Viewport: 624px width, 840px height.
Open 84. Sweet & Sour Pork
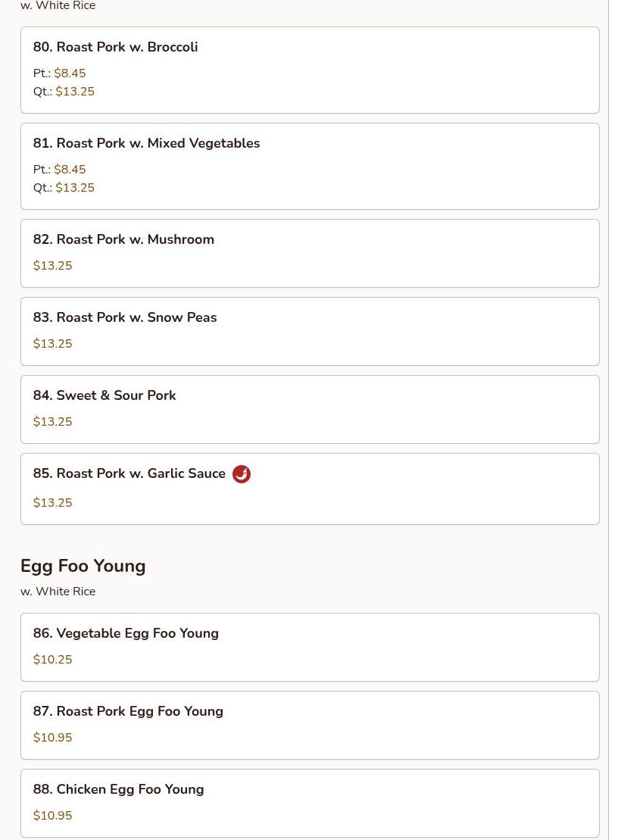tap(105, 395)
